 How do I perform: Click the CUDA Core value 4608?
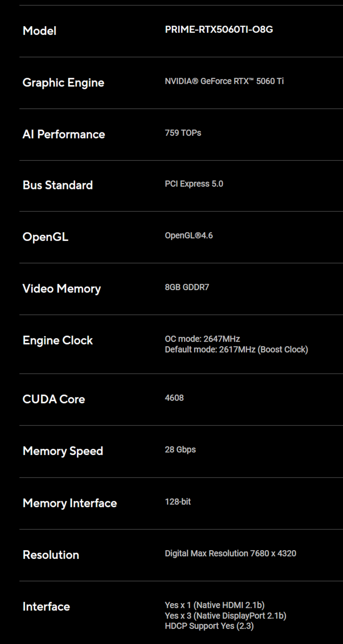(x=174, y=398)
